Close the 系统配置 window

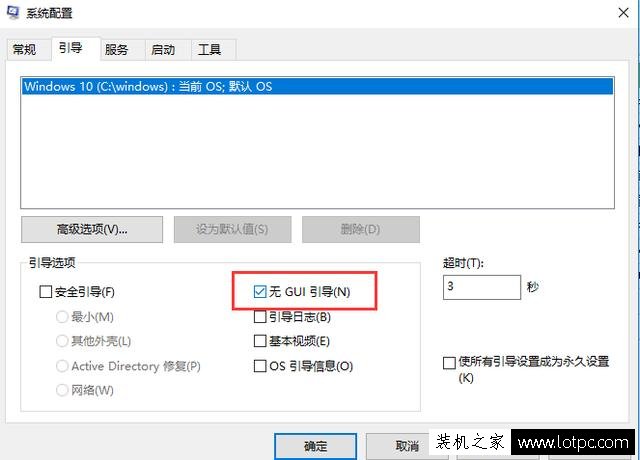coord(623,13)
